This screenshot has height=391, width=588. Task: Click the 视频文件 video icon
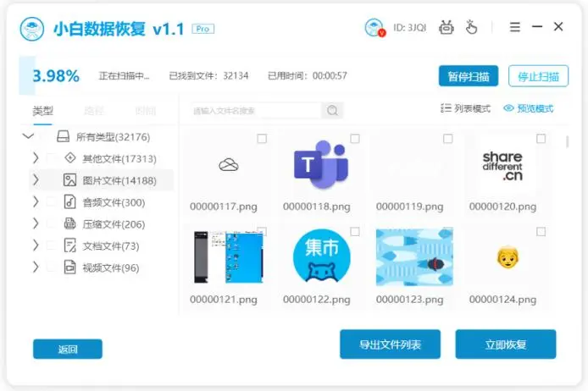click(x=69, y=267)
